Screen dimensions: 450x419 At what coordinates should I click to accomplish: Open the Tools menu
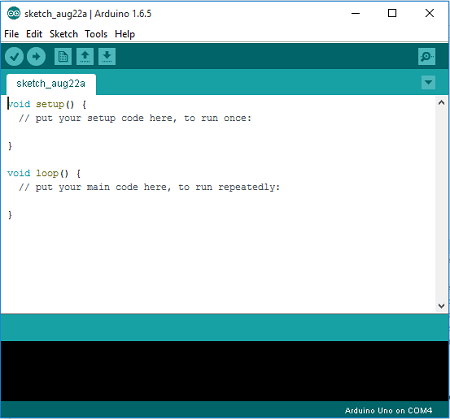tap(96, 34)
